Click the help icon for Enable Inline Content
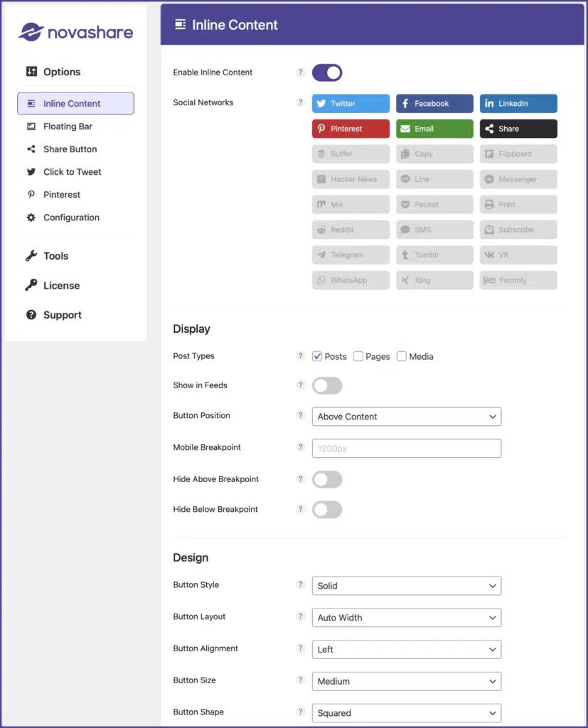This screenshot has width=588, height=728. click(x=300, y=73)
